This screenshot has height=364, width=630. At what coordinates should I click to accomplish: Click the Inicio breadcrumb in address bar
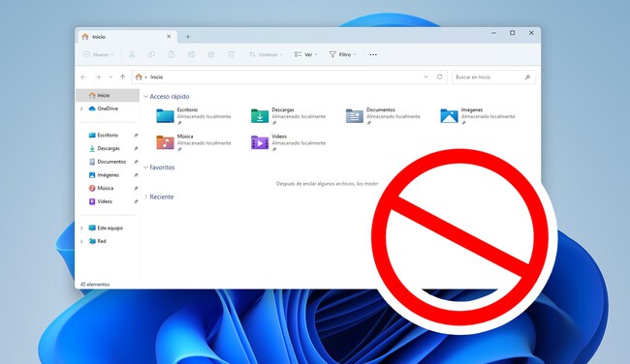coord(157,77)
